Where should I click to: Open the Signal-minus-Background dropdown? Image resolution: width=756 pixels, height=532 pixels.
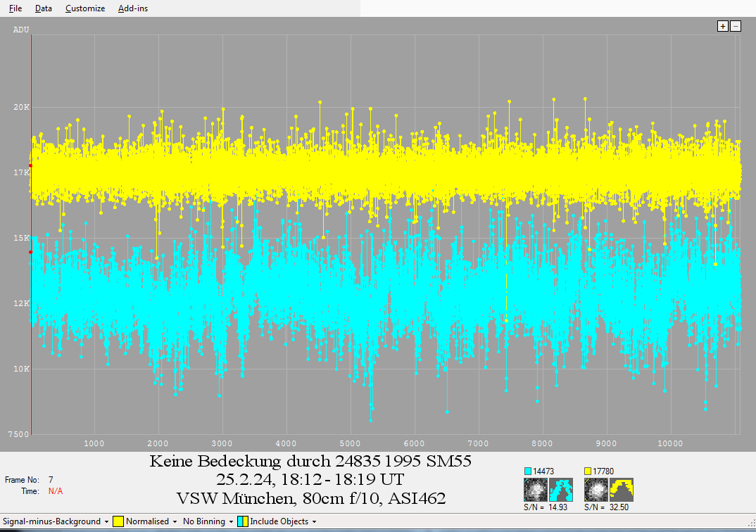56,521
